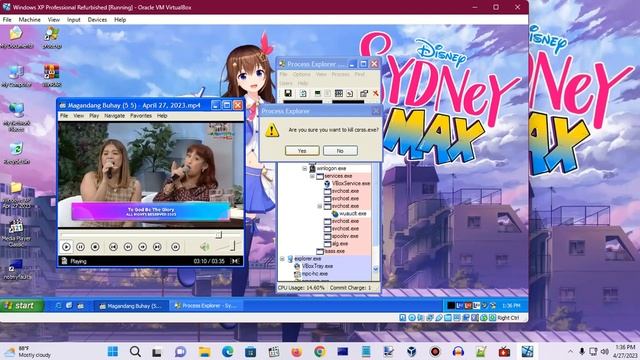Open Navigate menu in Media Player

[115, 116]
